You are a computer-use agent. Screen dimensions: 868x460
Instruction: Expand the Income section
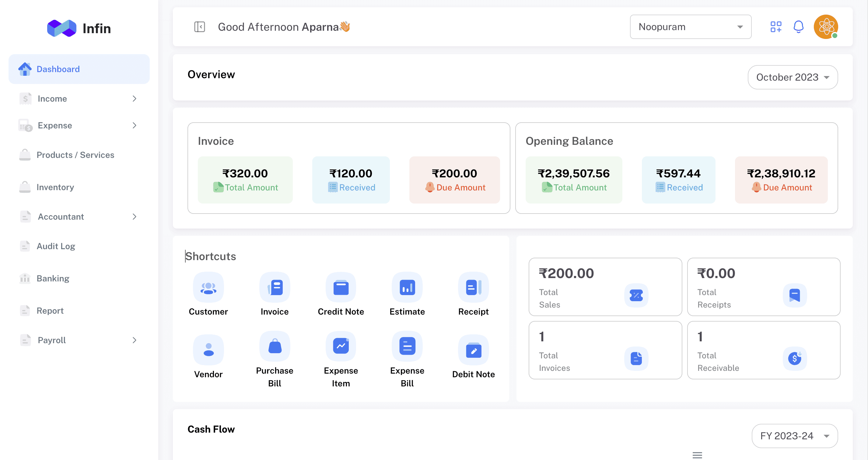[x=79, y=98]
